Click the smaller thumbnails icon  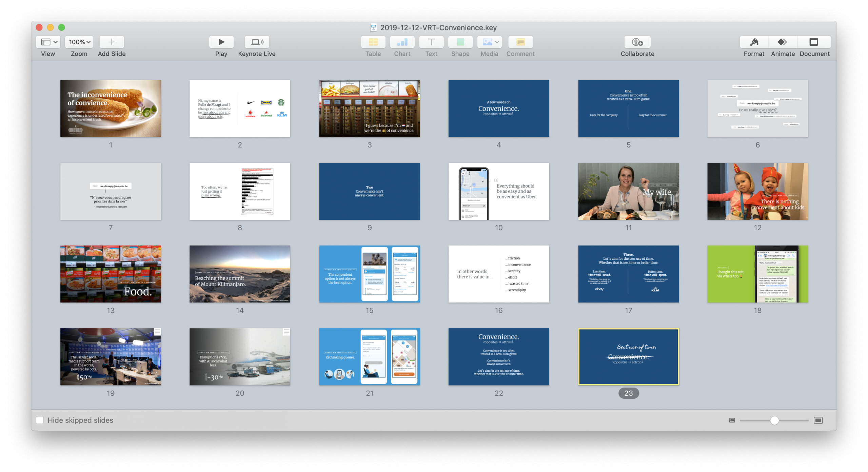tap(732, 420)
